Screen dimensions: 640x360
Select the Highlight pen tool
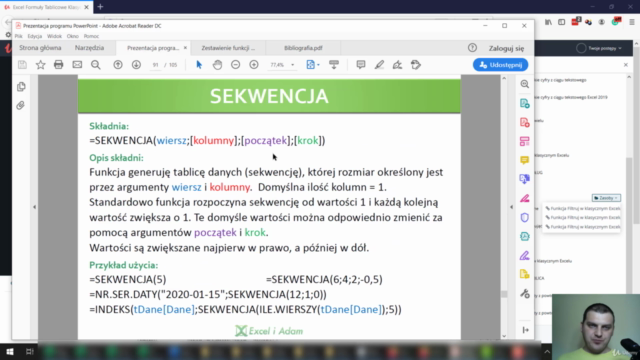pos(379,65)
